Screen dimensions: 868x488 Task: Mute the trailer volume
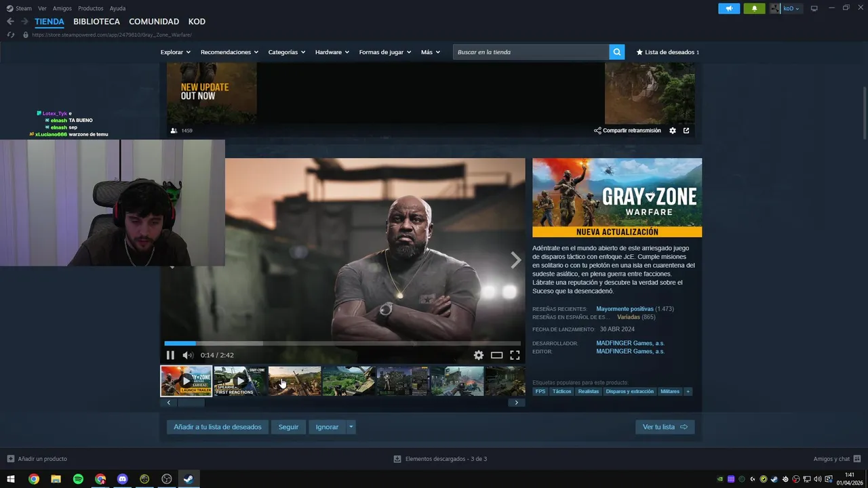click(x=188, y=355)
